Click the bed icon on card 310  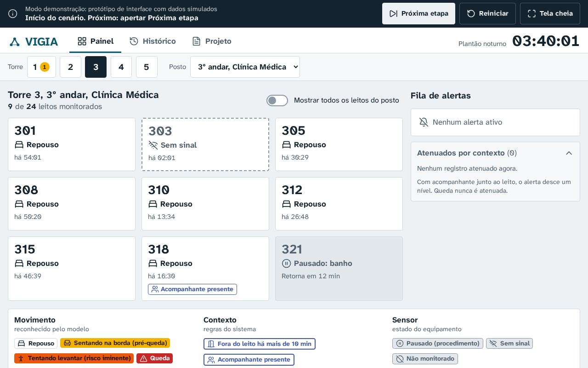[x=153, y=204]
